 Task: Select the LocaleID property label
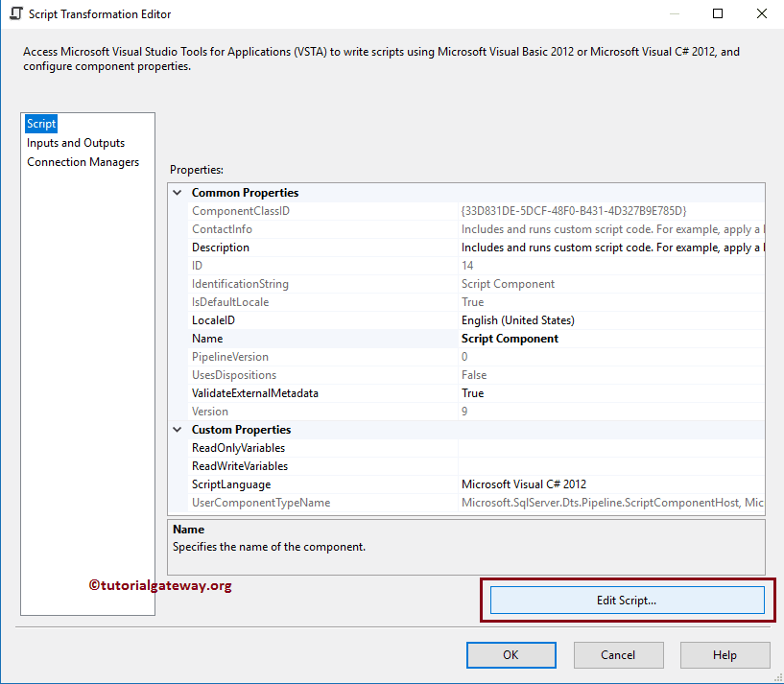[x=213, y=320]
